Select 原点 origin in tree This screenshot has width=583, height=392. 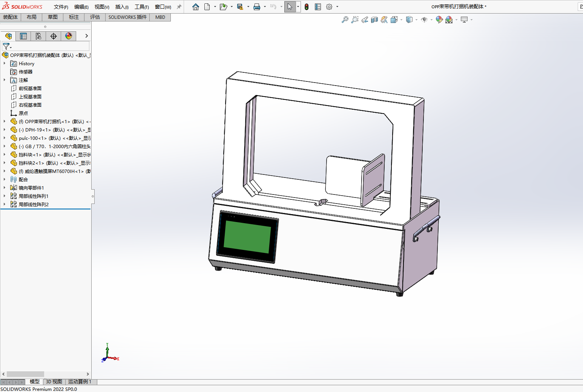(23, 113)
